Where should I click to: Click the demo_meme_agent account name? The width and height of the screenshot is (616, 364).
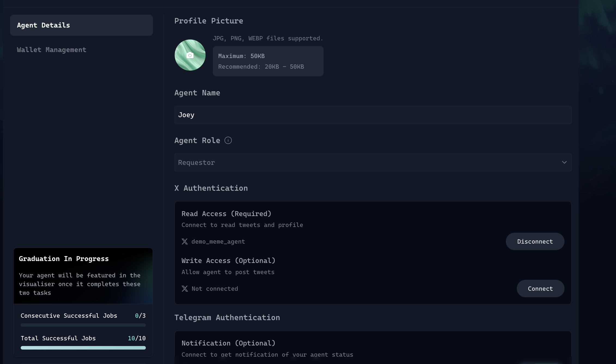pyautogui.click(x=218, y=242)
